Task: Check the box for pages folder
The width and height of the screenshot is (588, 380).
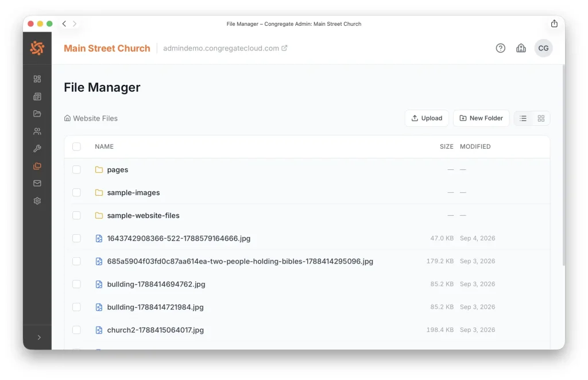Action: tap(76, 169)
